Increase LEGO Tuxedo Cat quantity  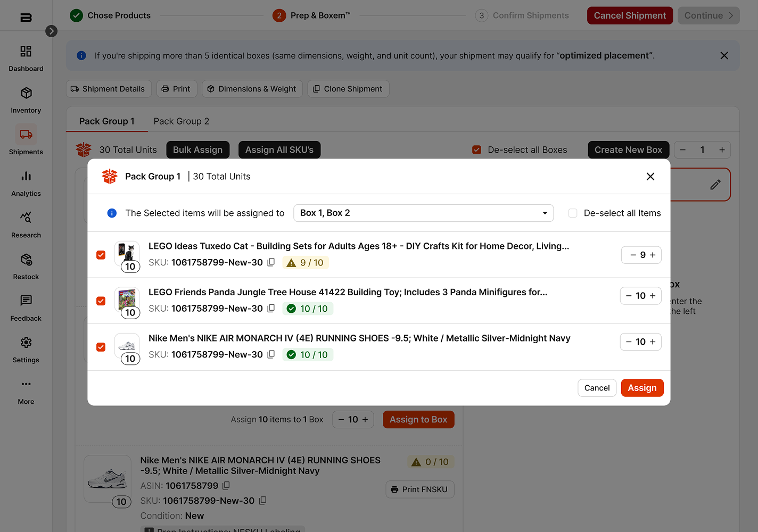[x=653, y=255]
